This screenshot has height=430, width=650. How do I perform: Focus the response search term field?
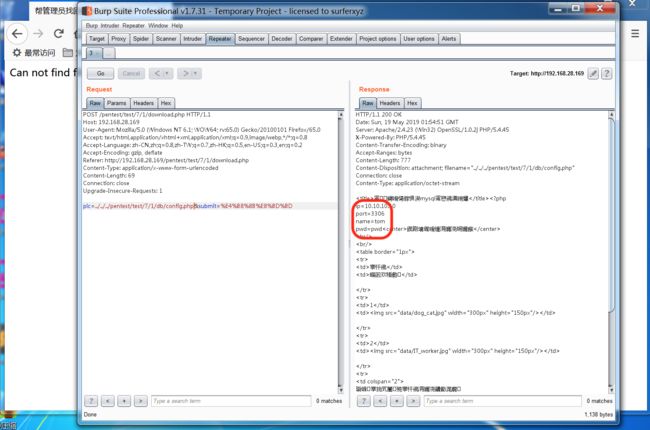503,401
